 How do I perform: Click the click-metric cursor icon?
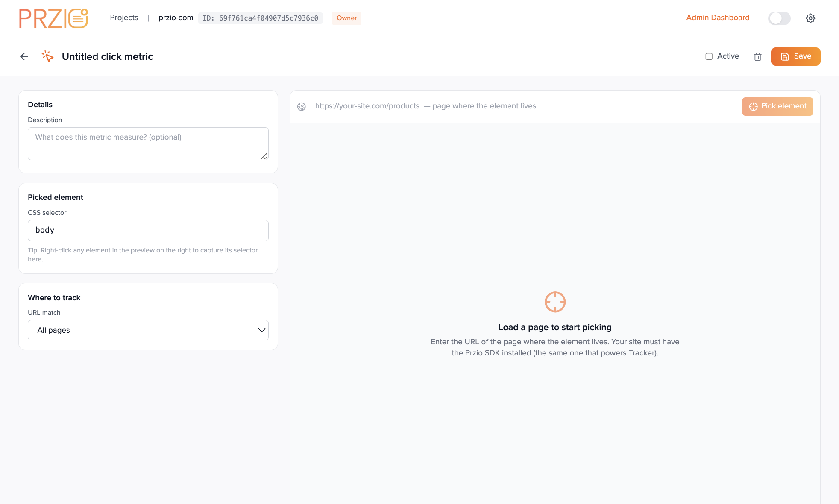coord(47,56)
